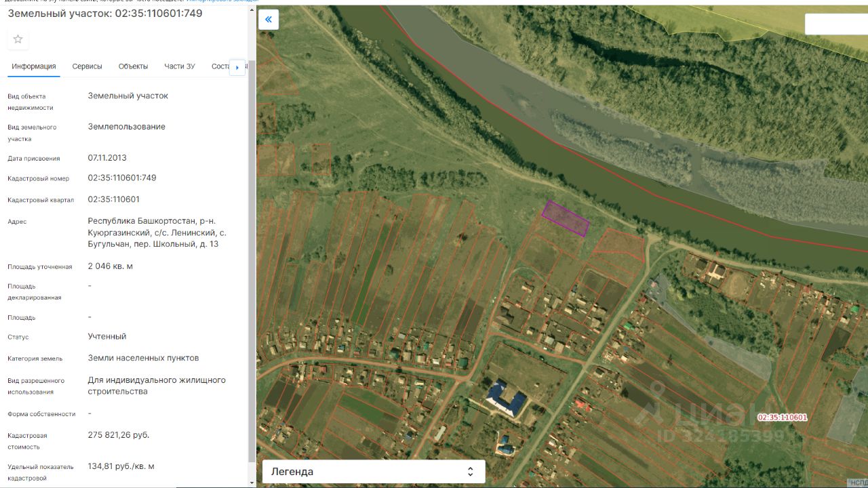Switch to the Сервисы tab
Screen dimensions: 868x488
click(x=87, y=66)
